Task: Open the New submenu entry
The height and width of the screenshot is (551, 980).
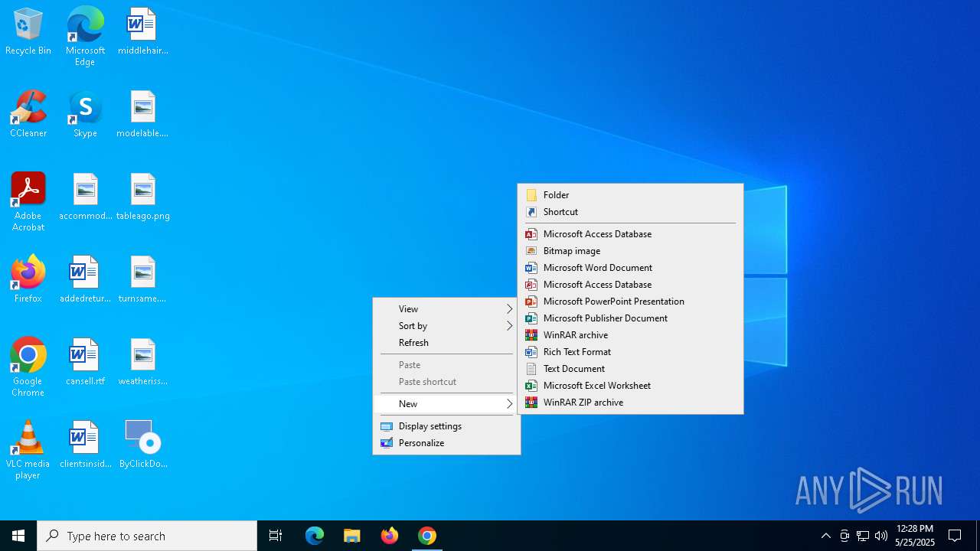Action: pyautogui.click(x=446, y=404)
